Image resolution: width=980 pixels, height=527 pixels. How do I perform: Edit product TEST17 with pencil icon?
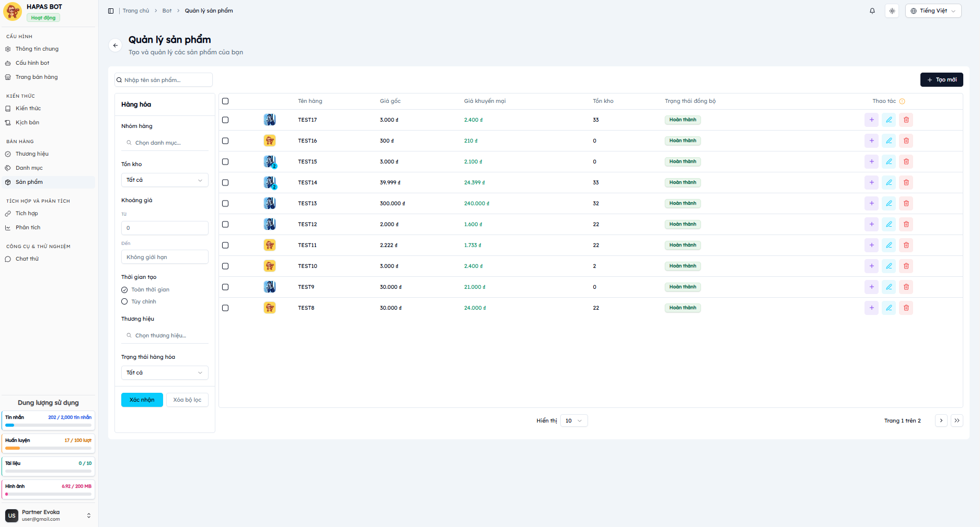(x=889, y=120)
